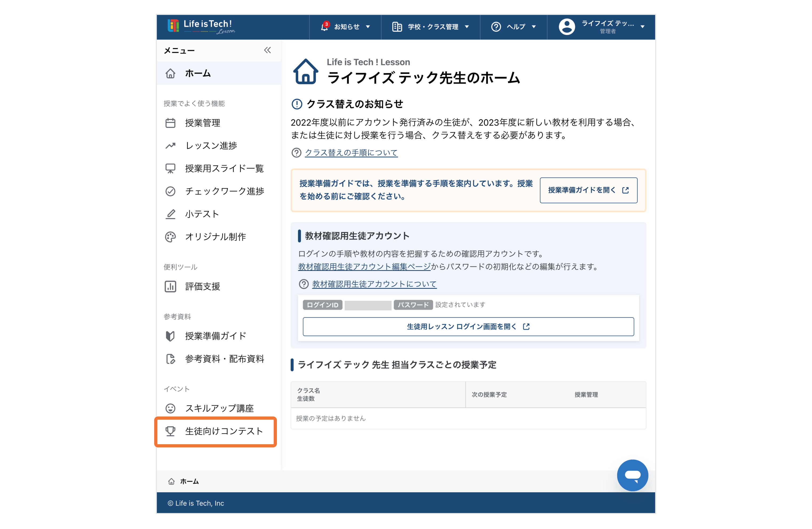
Task: Click the palette icon for オリジナル制作
Action: 170,237
